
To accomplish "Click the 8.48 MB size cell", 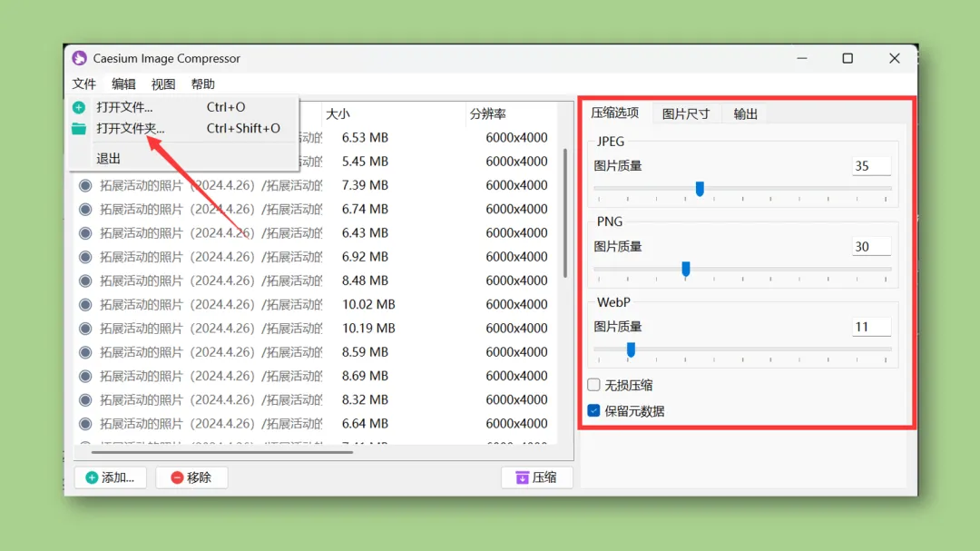I will tap(365, 280).
